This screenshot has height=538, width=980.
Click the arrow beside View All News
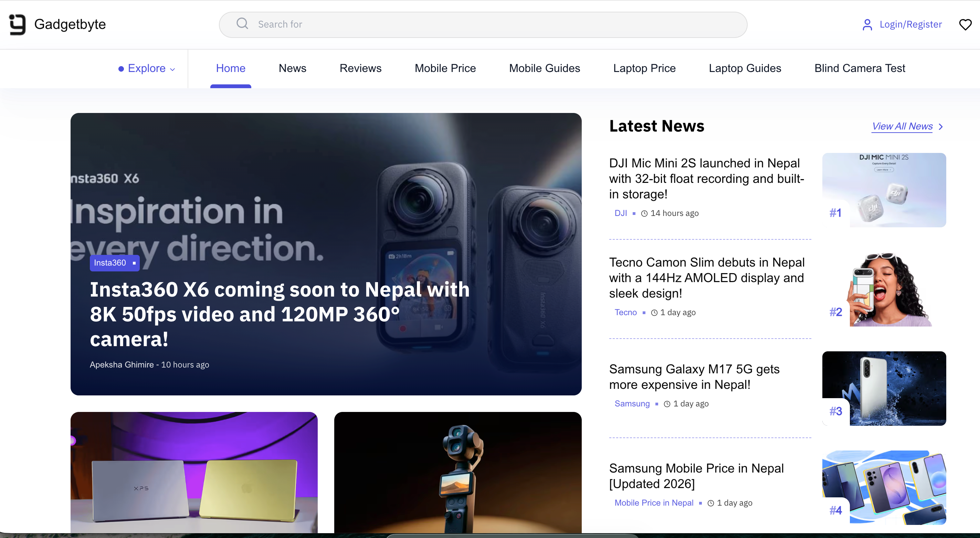click(x=941, y=127)
